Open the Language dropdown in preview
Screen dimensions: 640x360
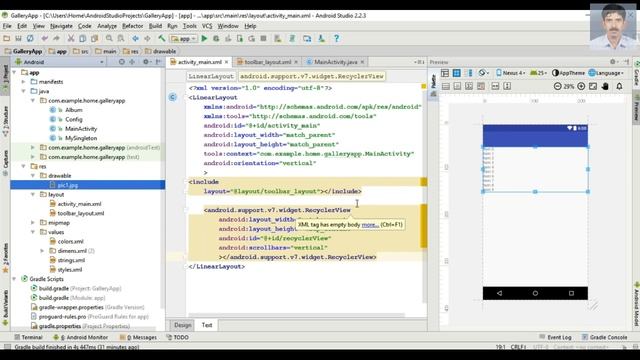(606, 73)
